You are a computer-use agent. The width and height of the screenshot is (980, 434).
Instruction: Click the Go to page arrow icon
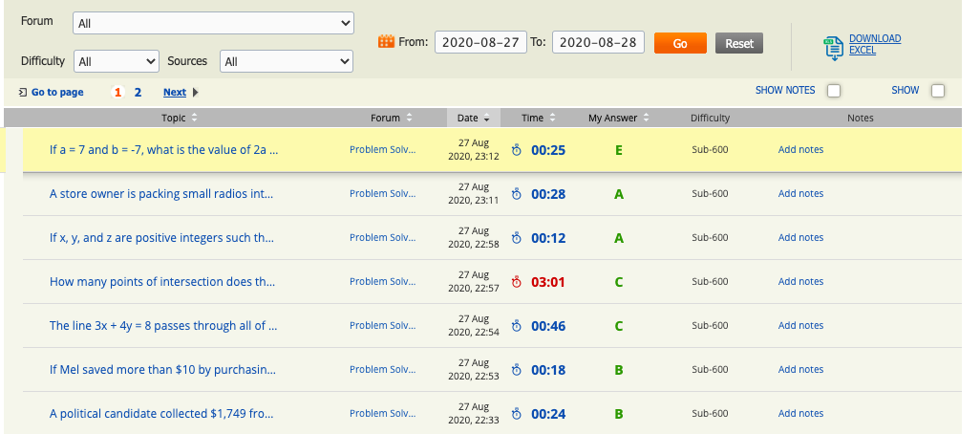pos(22,92)
